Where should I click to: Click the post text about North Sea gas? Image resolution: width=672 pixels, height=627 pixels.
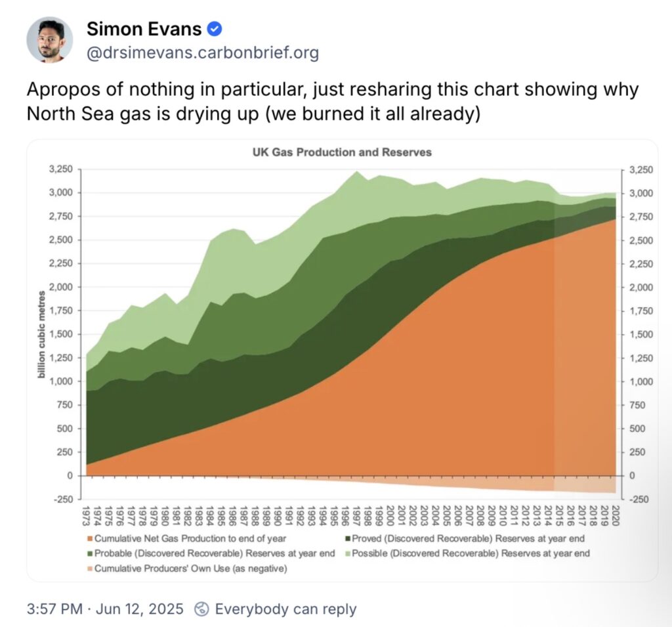pyautogui.click(x=332, y=101)
